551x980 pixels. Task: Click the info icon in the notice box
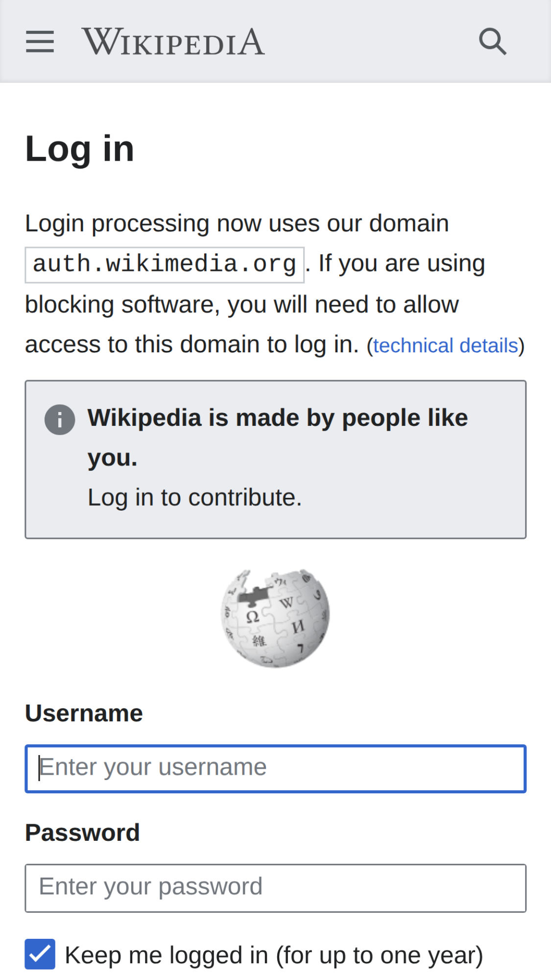(x=60, y=420)
